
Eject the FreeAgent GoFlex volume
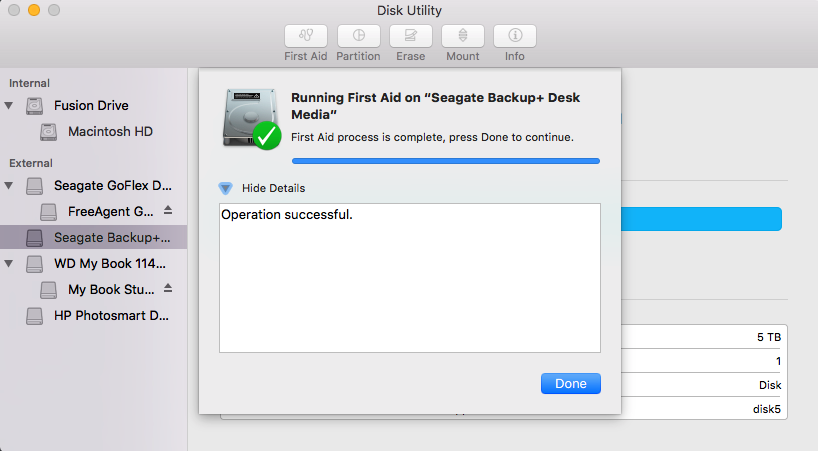click(x=168, y=211)
